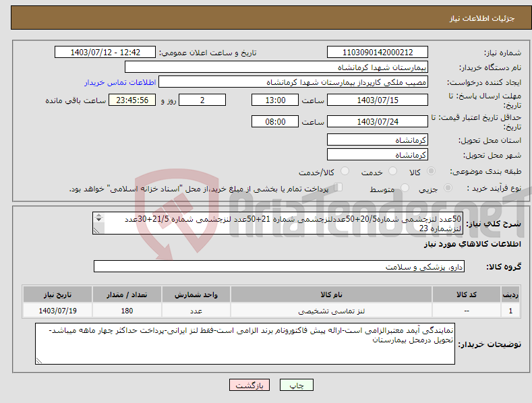Select the کالا radio button
532x403 pixels.
[431, 171]
